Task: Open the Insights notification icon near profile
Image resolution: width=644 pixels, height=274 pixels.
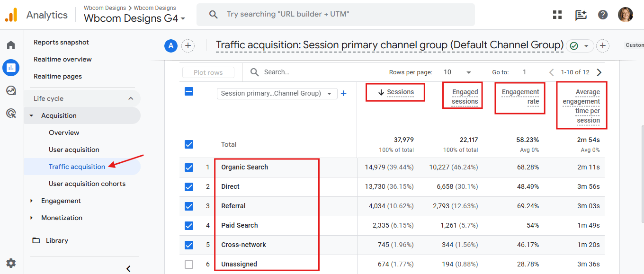Action: tap(580, 14)
